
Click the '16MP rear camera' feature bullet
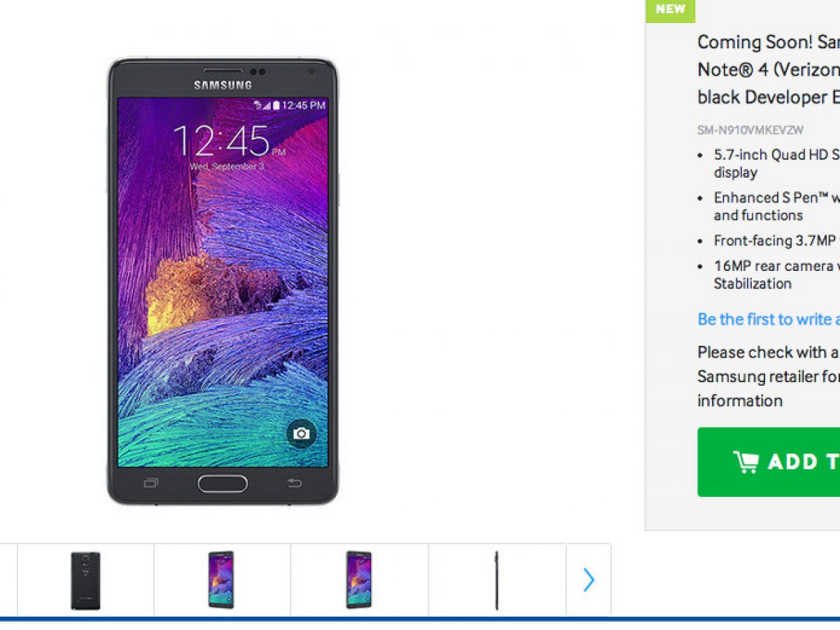pyautogui.click(x=776, y=274)
